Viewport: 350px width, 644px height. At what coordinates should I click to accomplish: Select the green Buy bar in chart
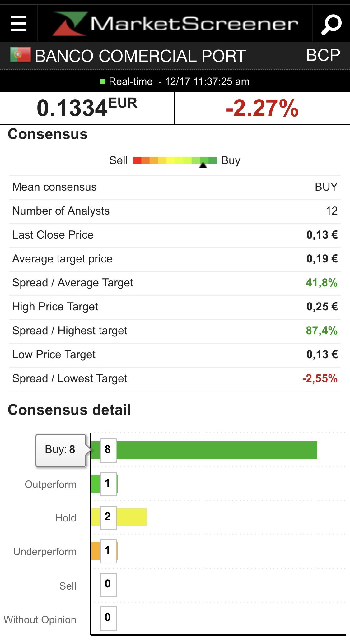tap(217, 450)
